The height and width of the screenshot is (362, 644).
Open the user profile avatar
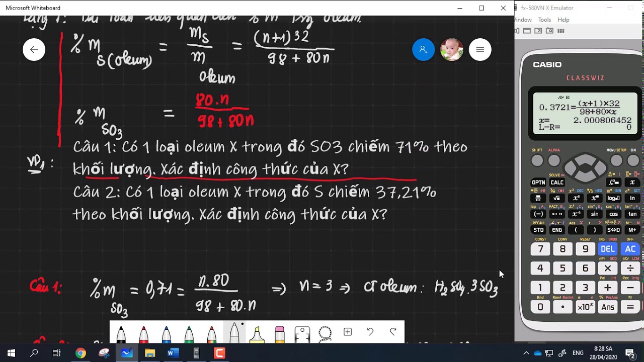(452, 49)
